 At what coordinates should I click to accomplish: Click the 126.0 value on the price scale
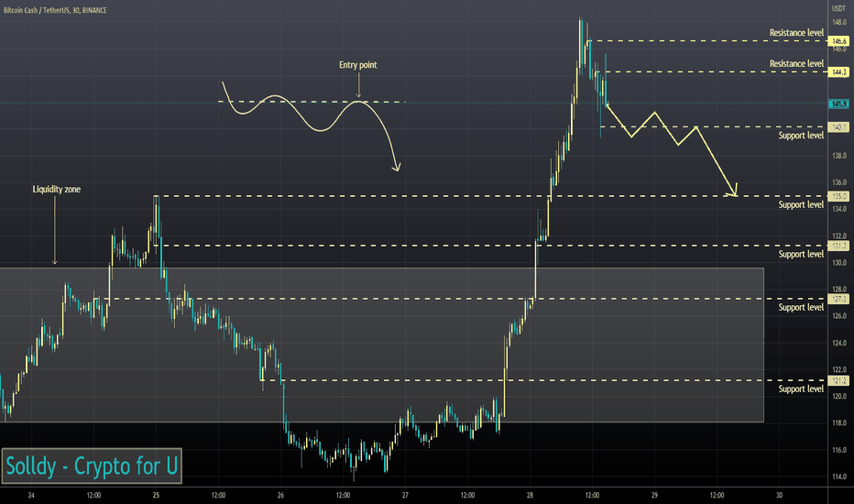(839, 316)
